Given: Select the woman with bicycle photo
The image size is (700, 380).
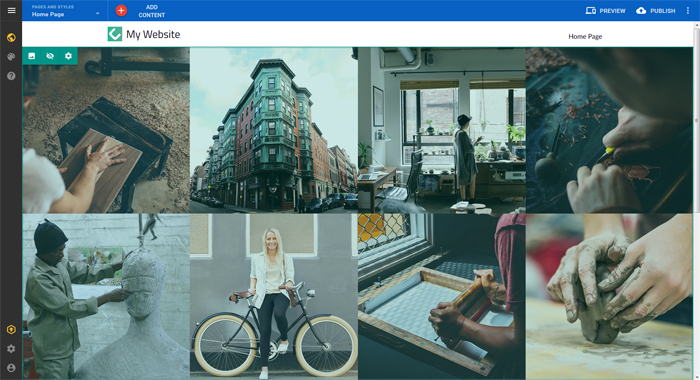Looking at the screenshot, I should tap(274, 296).
